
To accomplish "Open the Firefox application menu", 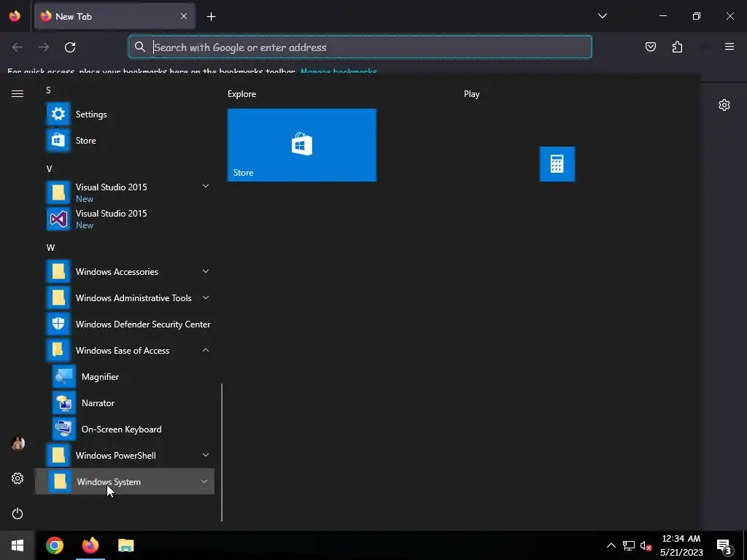I will point(729,47).
